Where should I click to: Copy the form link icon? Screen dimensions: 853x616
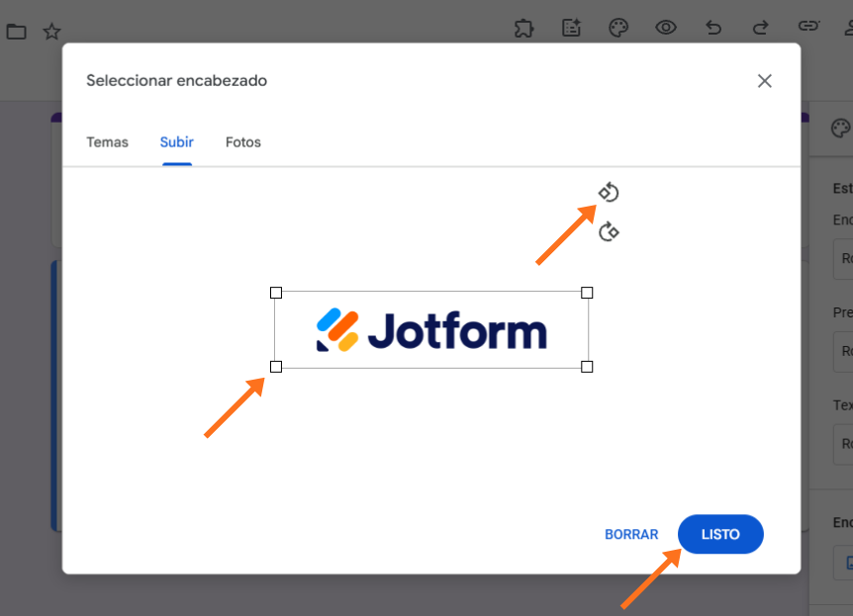pyautogui.click(x=808, y=29)
